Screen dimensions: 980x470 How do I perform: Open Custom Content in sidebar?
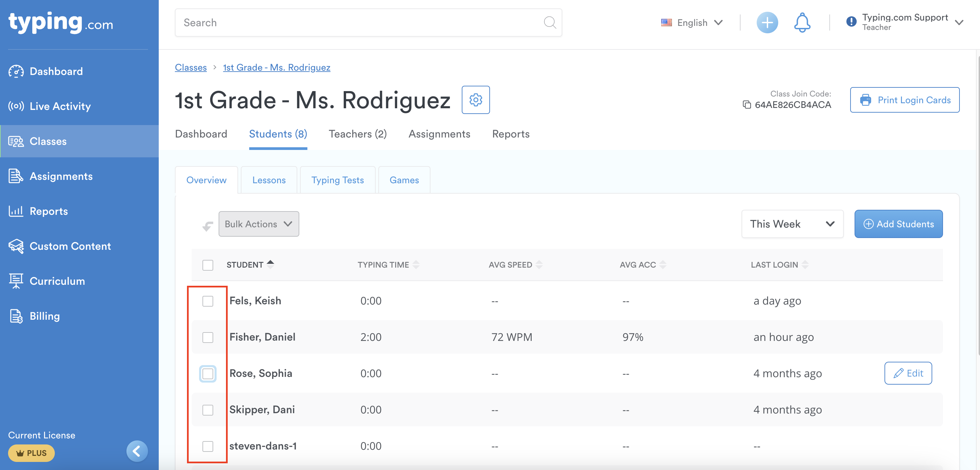(70, 246)
